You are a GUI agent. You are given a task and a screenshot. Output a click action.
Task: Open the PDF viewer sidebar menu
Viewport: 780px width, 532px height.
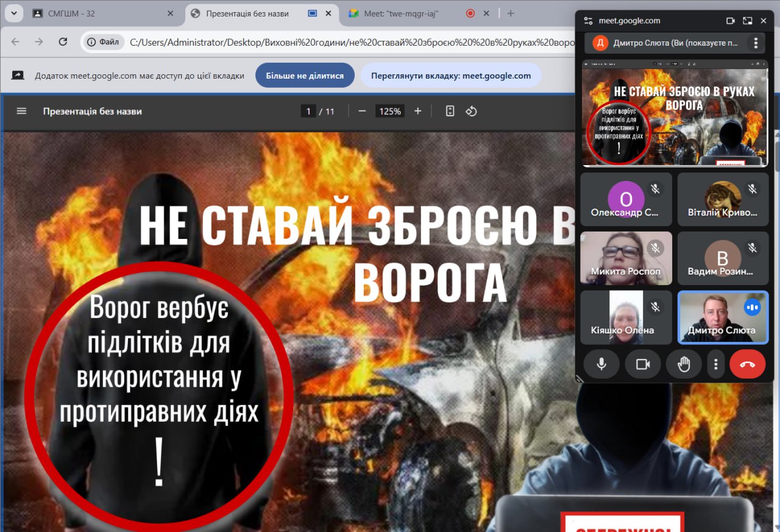pos(21,111)
